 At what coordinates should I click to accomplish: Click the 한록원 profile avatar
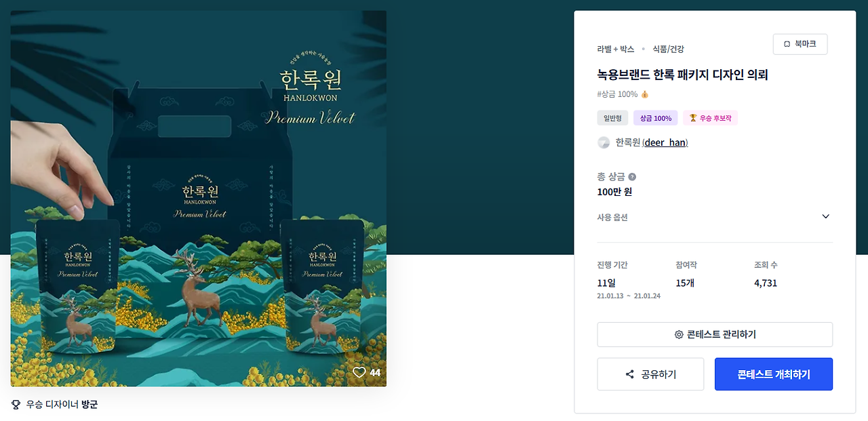(x=604, y=142)
